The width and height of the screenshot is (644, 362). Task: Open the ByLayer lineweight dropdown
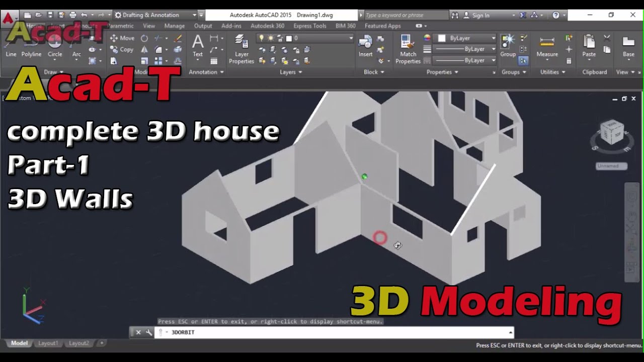tap(465, 49)
